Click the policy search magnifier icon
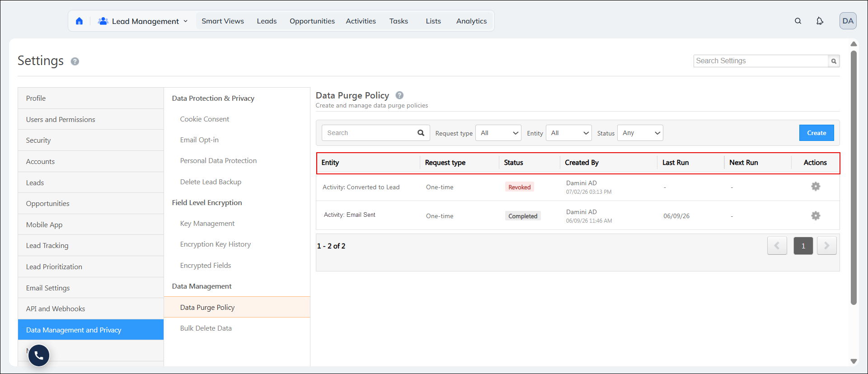This screenshot has height=374, width=868. point(421,133)
